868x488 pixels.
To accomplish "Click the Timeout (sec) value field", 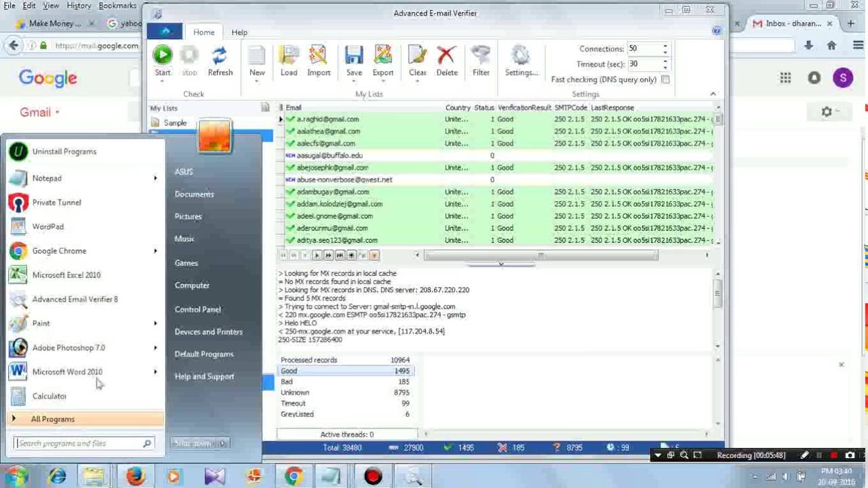I will click(x=644, y=64).
